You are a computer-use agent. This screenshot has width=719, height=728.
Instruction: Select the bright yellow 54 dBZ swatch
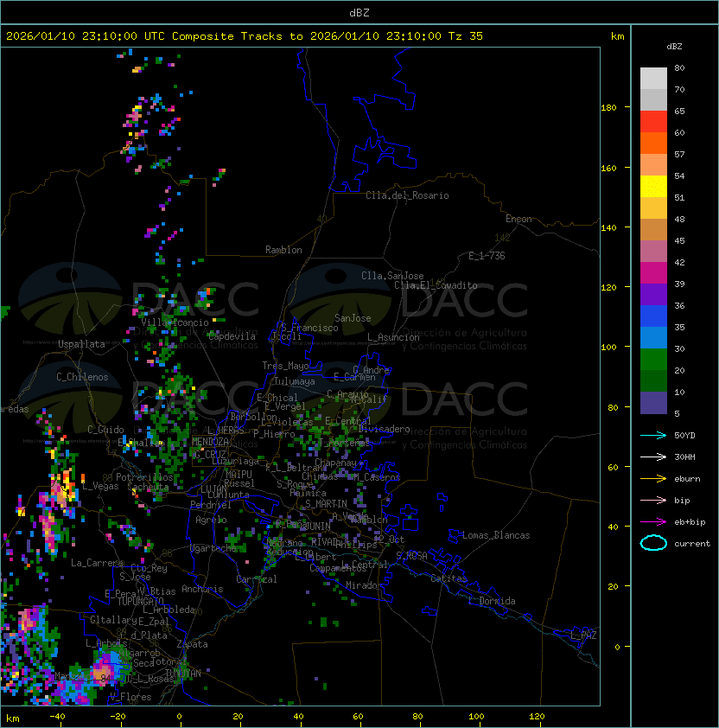click(653, 187)
